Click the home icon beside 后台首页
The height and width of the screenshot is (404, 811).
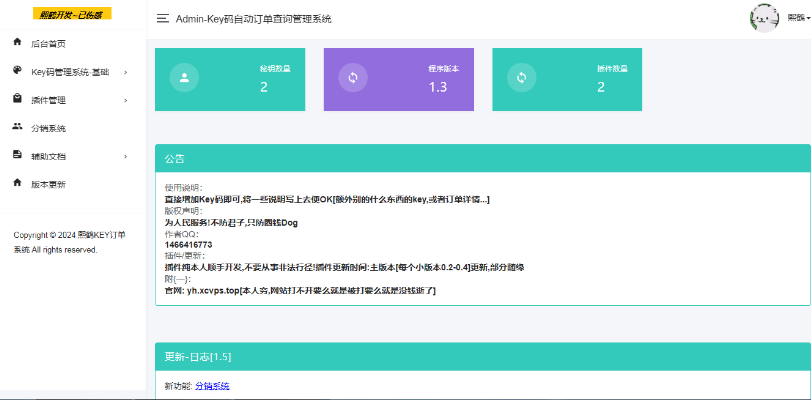(17, 41)
